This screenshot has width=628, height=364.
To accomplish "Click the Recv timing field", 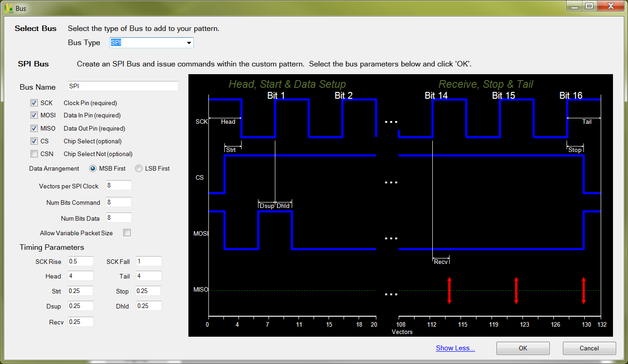I will (81, 322).
